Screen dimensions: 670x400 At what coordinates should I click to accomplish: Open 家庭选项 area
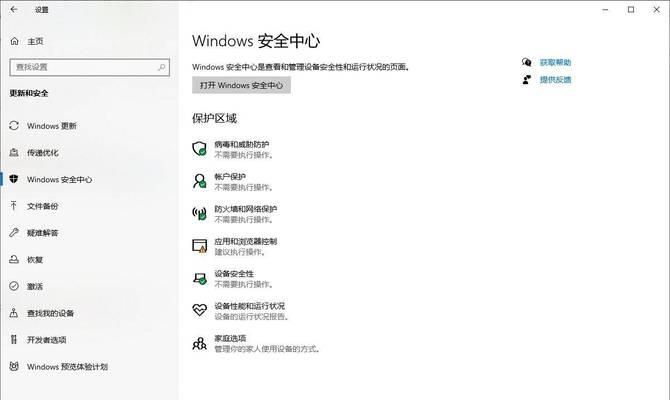click(x=230, y=338)
